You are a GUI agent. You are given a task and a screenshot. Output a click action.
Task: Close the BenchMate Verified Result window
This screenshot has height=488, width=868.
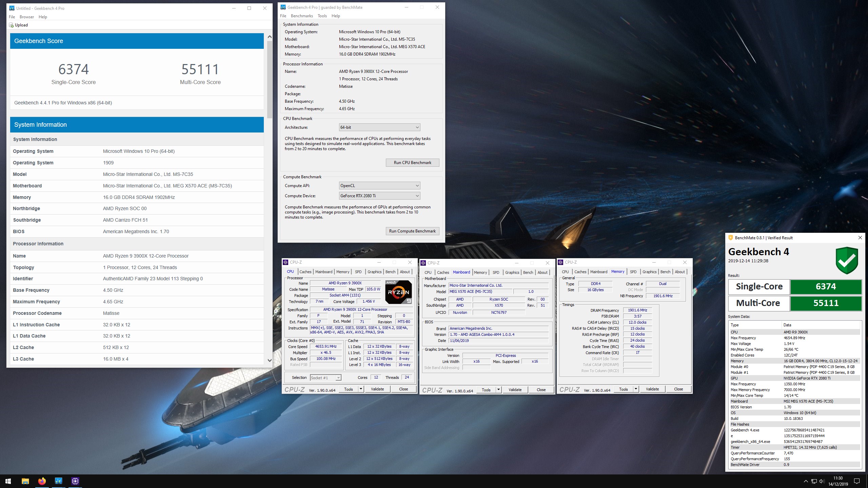(x=860, y=238)
